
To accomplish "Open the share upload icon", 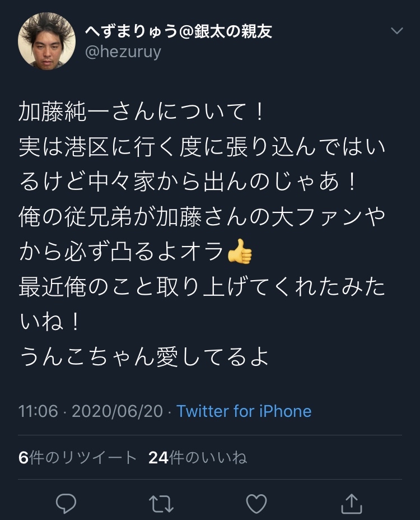I will tap(352, 503).
